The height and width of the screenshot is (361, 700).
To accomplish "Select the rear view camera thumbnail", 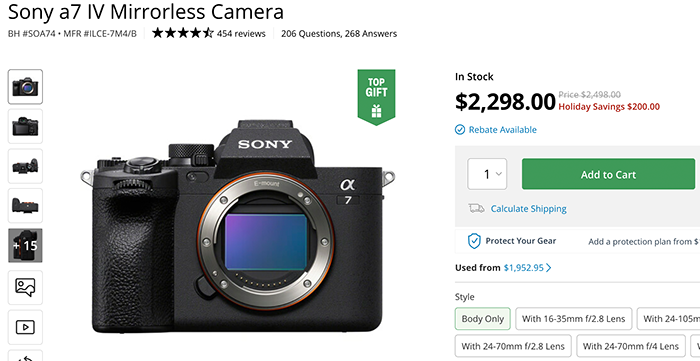I will [x=25, y=126].
